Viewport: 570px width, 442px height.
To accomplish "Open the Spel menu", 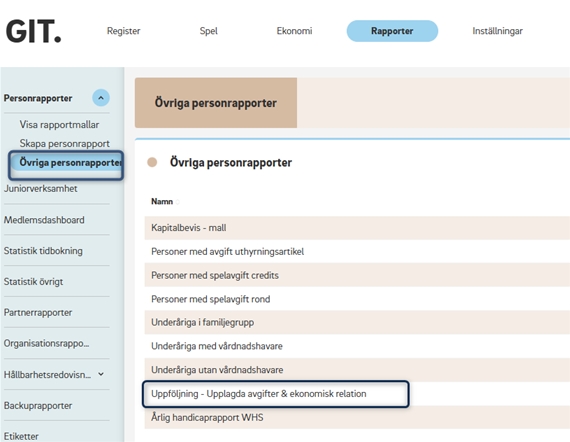I will click(209, 31).
